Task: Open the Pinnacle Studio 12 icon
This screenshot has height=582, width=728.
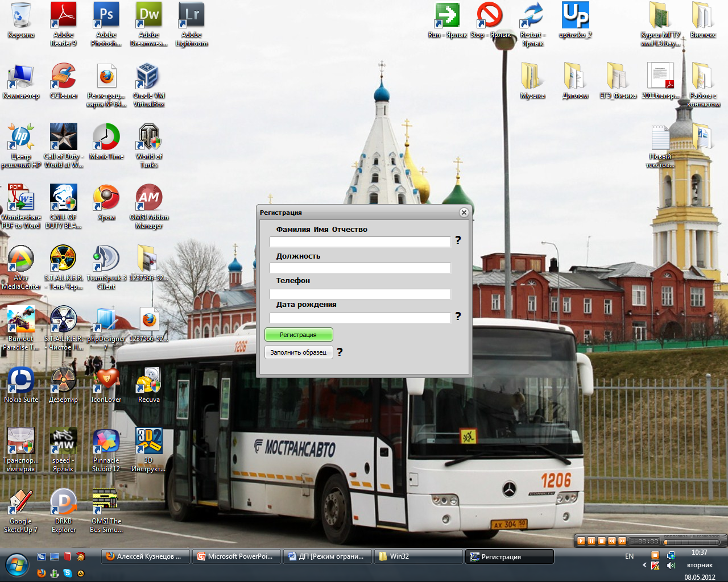Action: [106, 450]
